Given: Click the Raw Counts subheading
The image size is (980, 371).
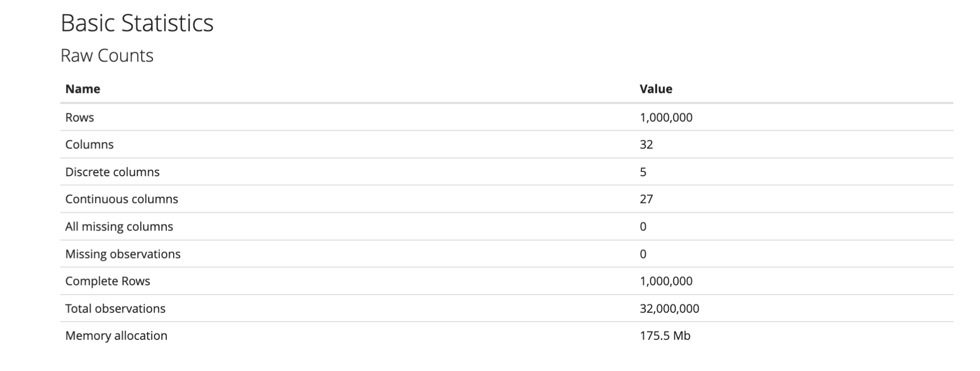Looking at the screenshot, I should (107, 55).
